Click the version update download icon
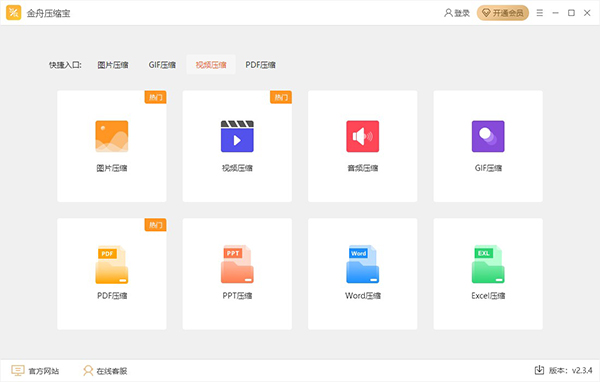600x382 pixels. [x=539, y=370]
